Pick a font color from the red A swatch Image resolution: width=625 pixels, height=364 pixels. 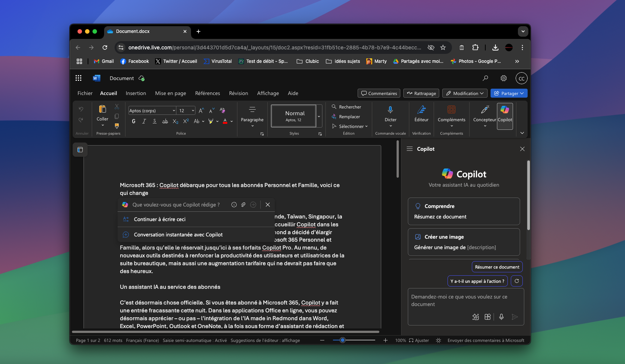click(x=225, y=121)
